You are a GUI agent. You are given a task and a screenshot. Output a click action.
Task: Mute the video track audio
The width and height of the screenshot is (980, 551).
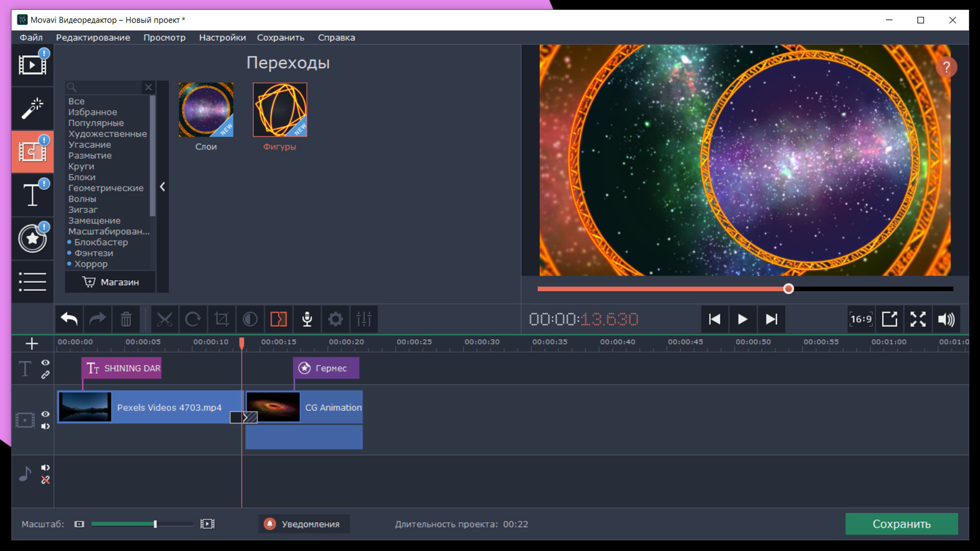(x=45, y=427)
